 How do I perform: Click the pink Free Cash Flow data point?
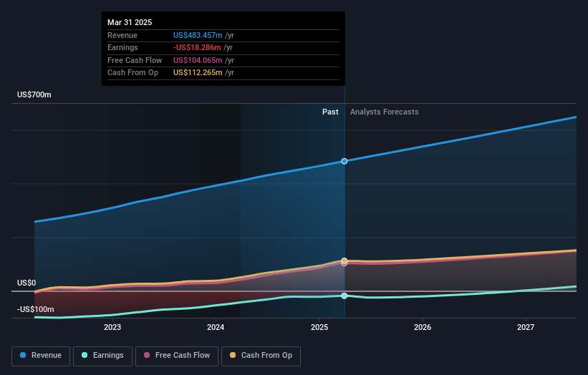(344, 264)
